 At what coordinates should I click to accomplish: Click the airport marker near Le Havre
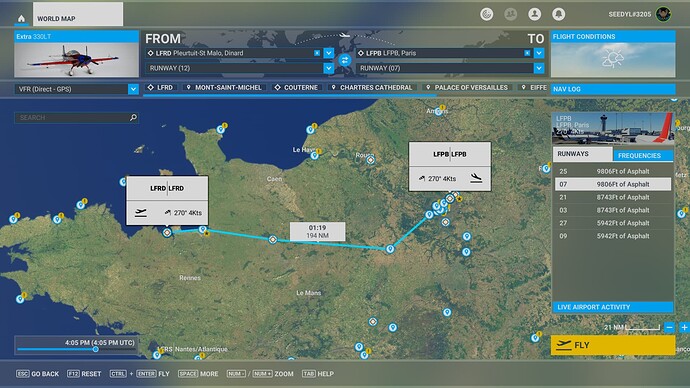(314, 155)
